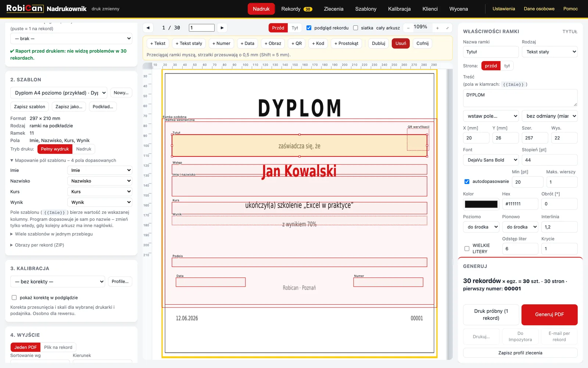The image size is (588, 368).
Task: Add a '+ Tekst' frame
Action: coord(158,43)
